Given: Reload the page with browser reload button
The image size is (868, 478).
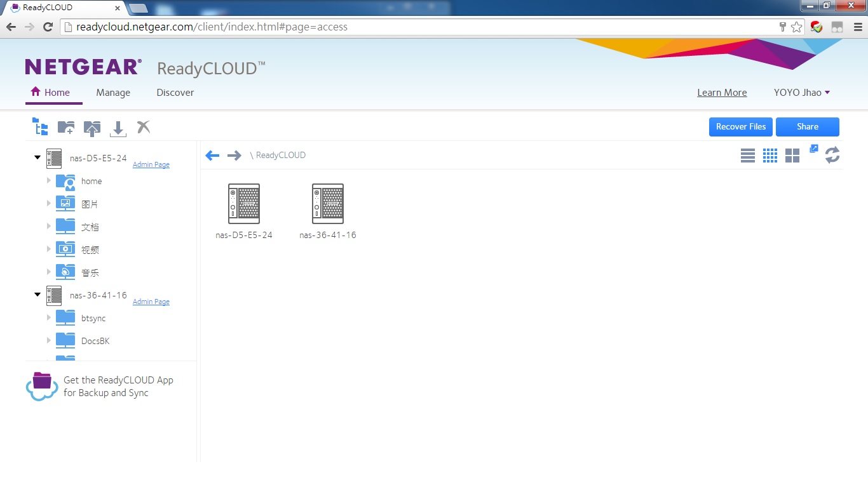Looking at the screenshot, I should click(x=48, y=27).
